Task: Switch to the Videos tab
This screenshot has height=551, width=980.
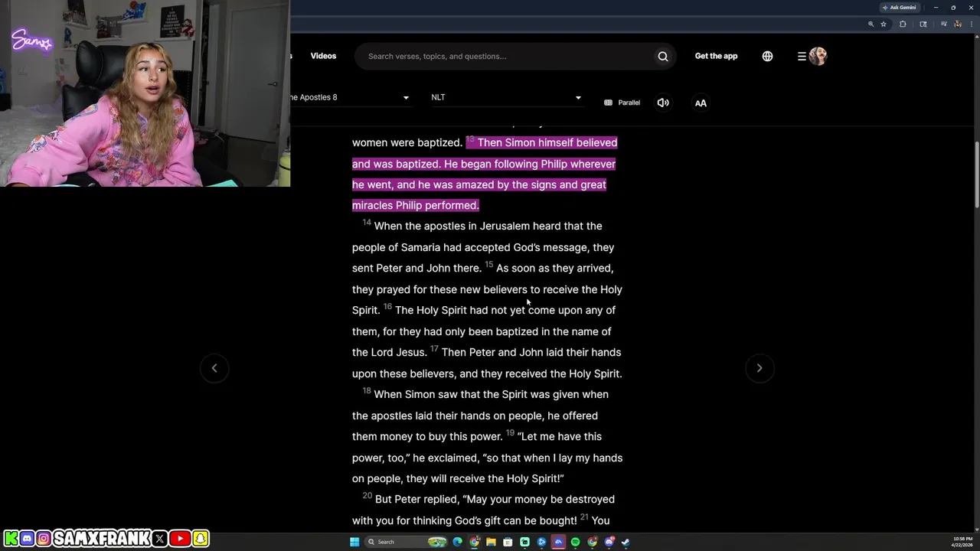Action: (x=323, y=56)
